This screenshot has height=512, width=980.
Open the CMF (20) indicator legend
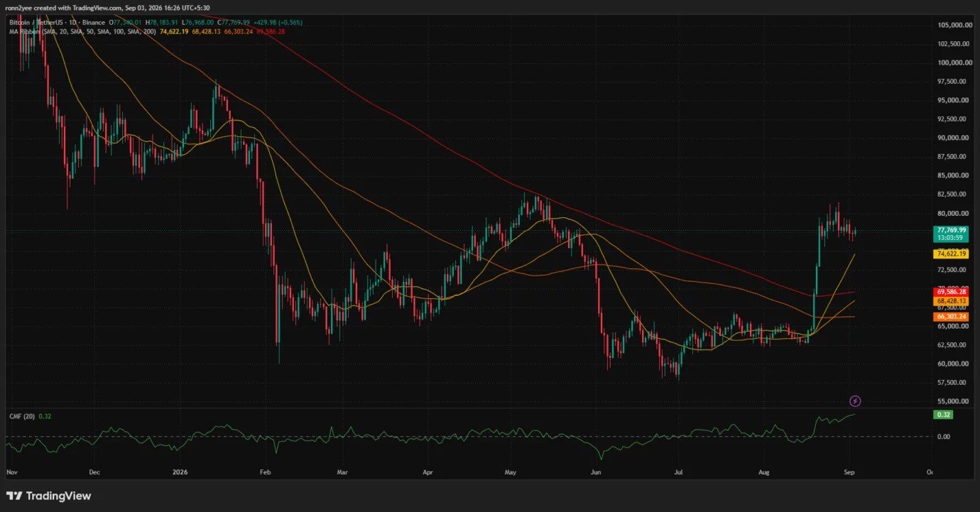coord(21,416)
